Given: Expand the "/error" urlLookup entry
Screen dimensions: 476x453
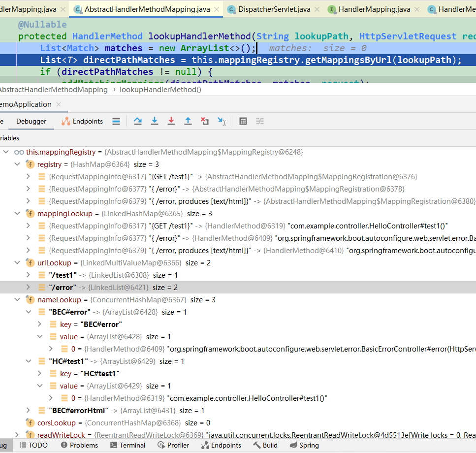Looking at the screenshot, I should (28, 287).
